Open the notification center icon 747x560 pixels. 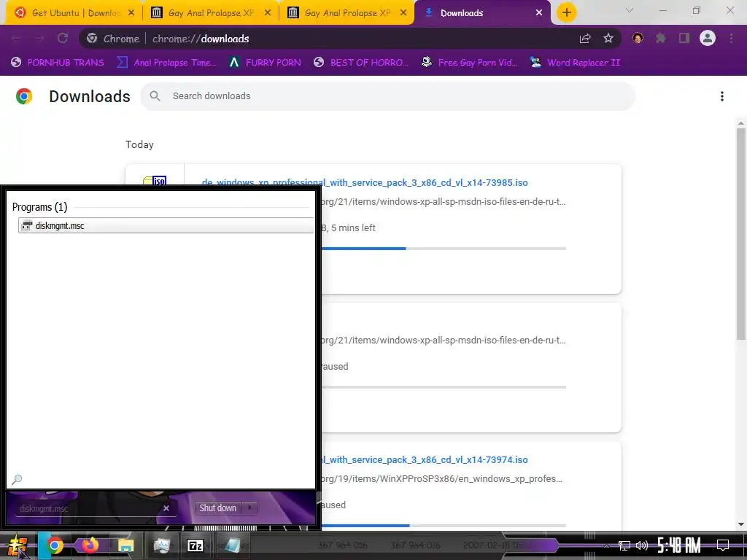(x=723, y=545)
